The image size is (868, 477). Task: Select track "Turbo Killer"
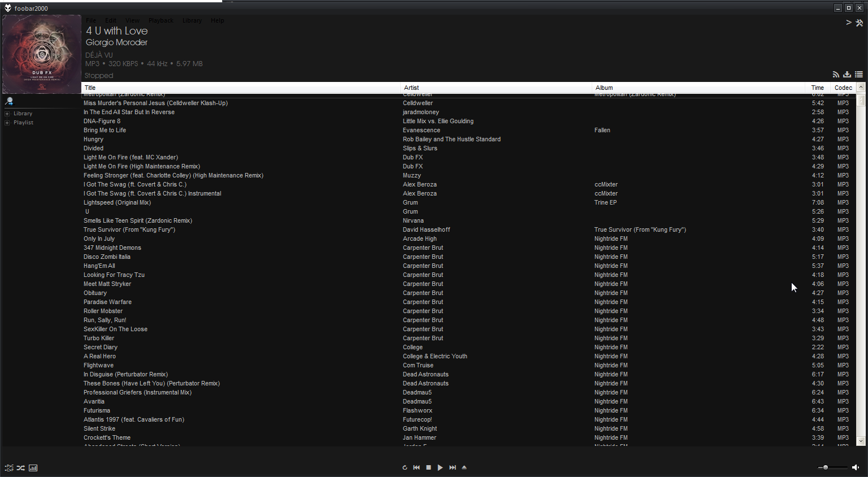[x=99, y=338]
